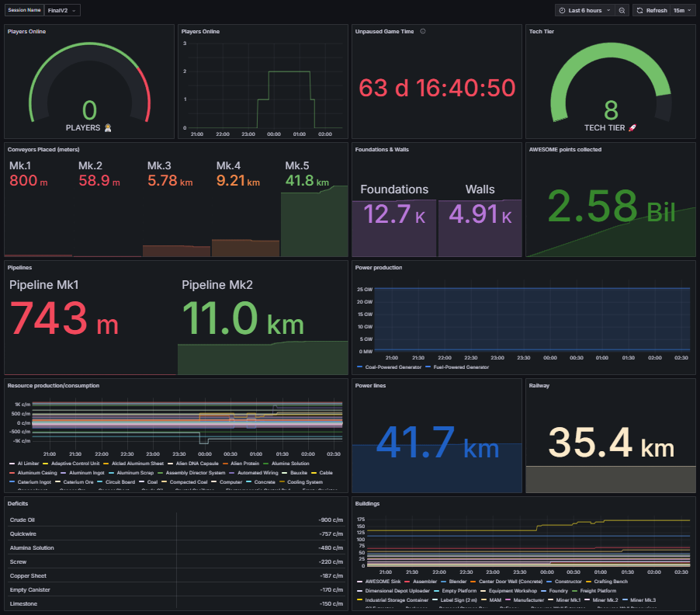The width and height of the screenshot is (700, 615).
Task: Click the Refresh dashboard button
Action: click(652, 10)
